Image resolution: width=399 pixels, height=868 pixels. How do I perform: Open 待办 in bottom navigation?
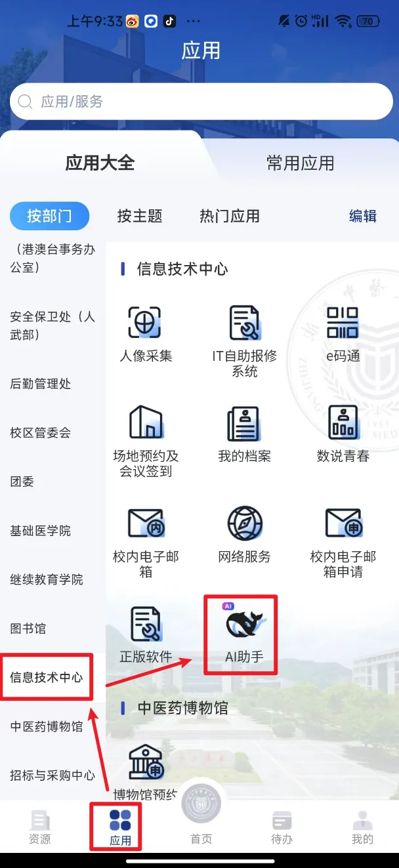tap(282, 828)
